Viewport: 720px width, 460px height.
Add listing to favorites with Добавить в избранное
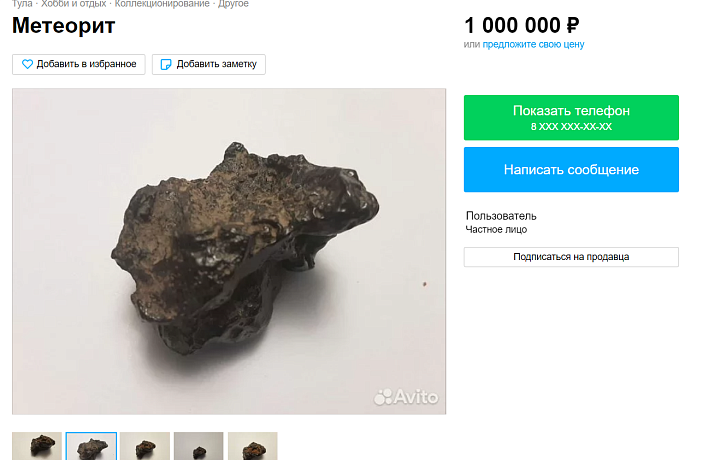coord(79,64)
